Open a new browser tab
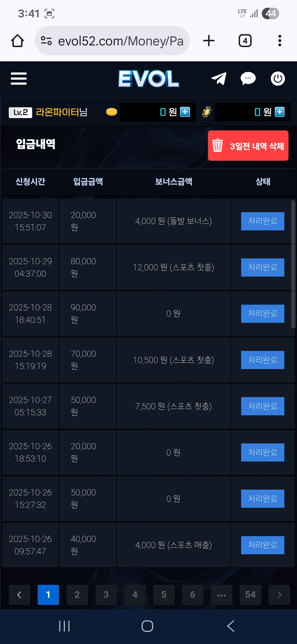The image size is (297, 644). [x=209, y=41]
